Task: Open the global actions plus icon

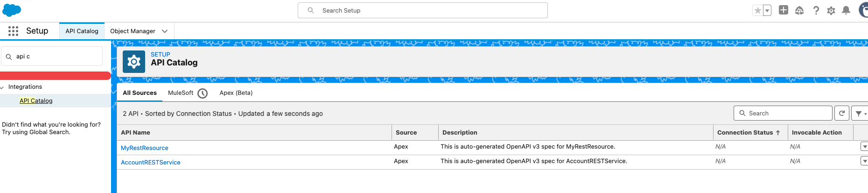Action: [784, 10]
